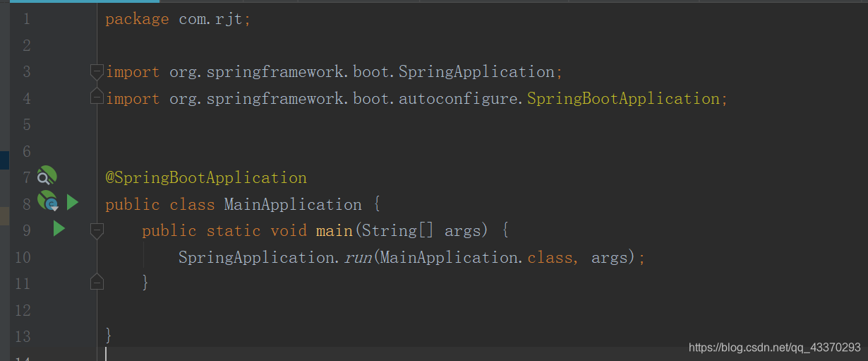The height and width of the screenshot is (361, 868).
Task: Click the Spring bean gutter icon beside MainApplication class
Action: [47, 203]
